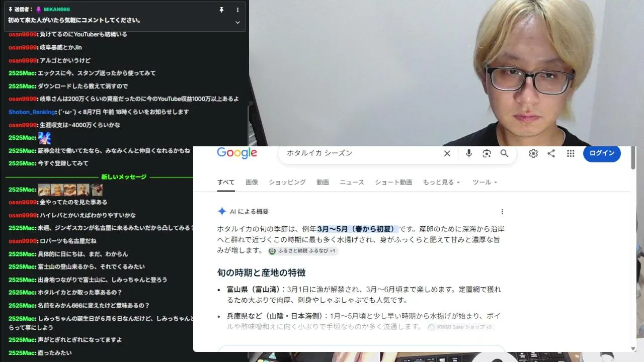Click the pin icon next to 送信者 label
The height and width of the screenshot is (362, 644).
[x=11, y=10]
